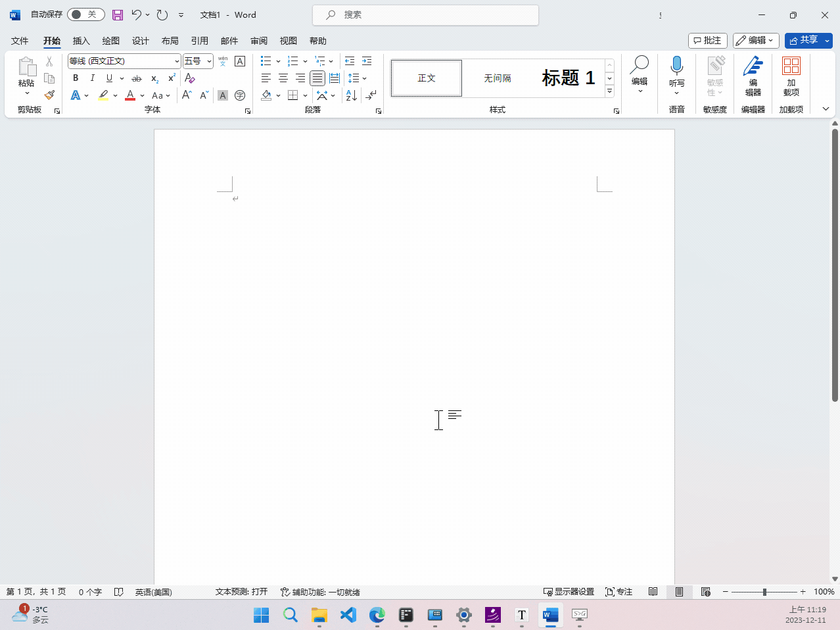Apply Bold formatting with the B icon
Viewport: 840px width, 630px height.
[76, 78]
